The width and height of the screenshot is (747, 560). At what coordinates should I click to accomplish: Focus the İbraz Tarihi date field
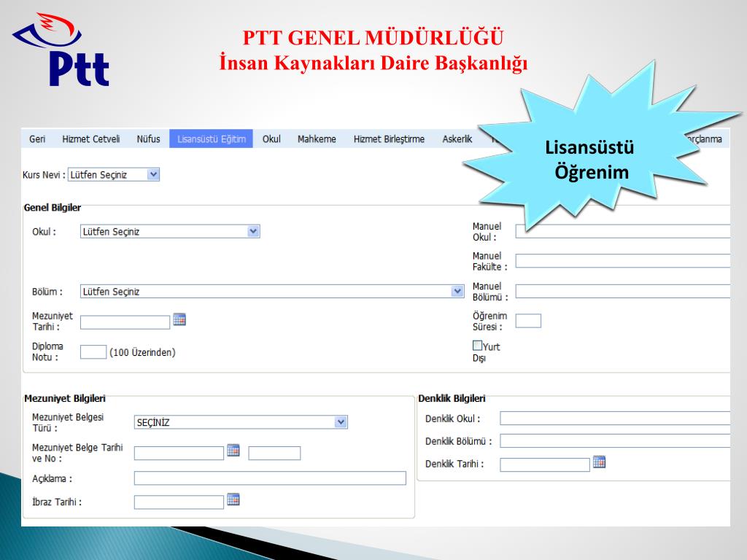(x=179, y=502)
